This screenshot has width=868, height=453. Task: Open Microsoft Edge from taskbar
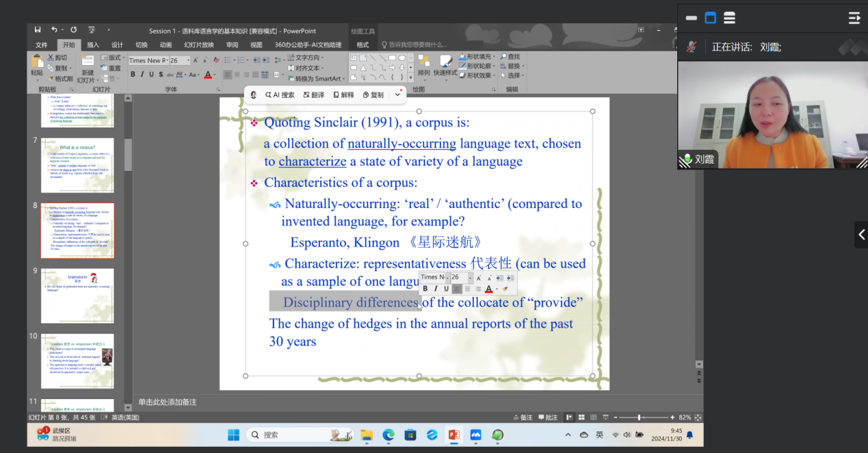pyautogui.click(x=388, y=435)
